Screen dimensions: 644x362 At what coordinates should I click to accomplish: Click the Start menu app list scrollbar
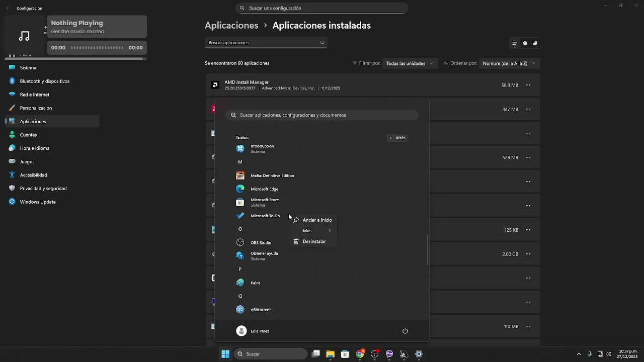click(x=428, y=250)
